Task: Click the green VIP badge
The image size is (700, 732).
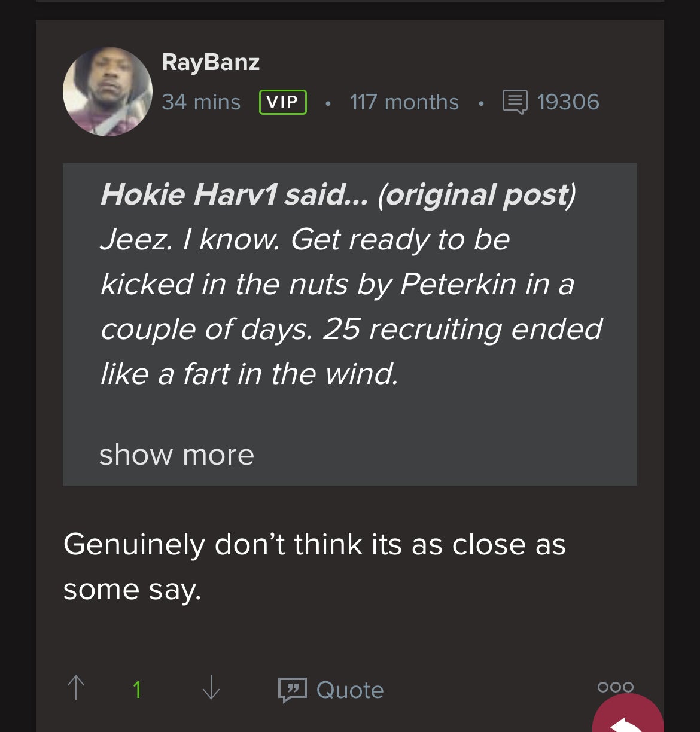Action: click(282, 102)
